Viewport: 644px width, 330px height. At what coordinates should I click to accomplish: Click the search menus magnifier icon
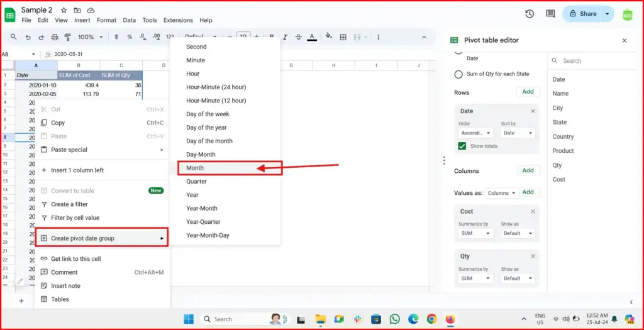pos(14,37)
